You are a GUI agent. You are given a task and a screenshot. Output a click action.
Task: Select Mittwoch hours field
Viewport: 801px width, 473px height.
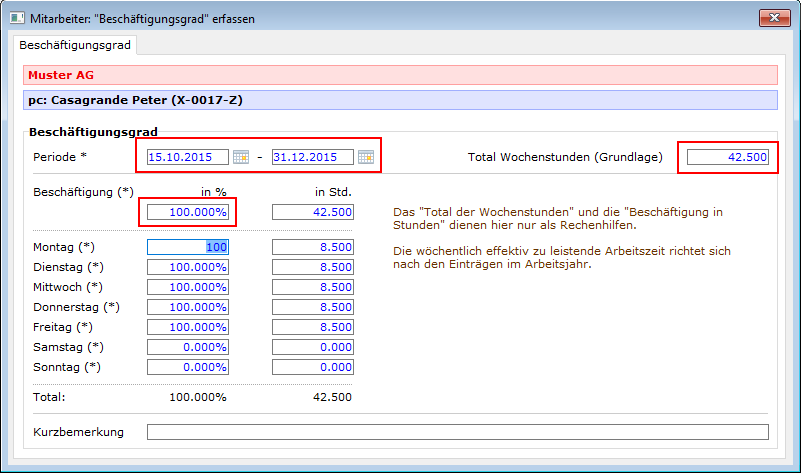pos(312,287)
